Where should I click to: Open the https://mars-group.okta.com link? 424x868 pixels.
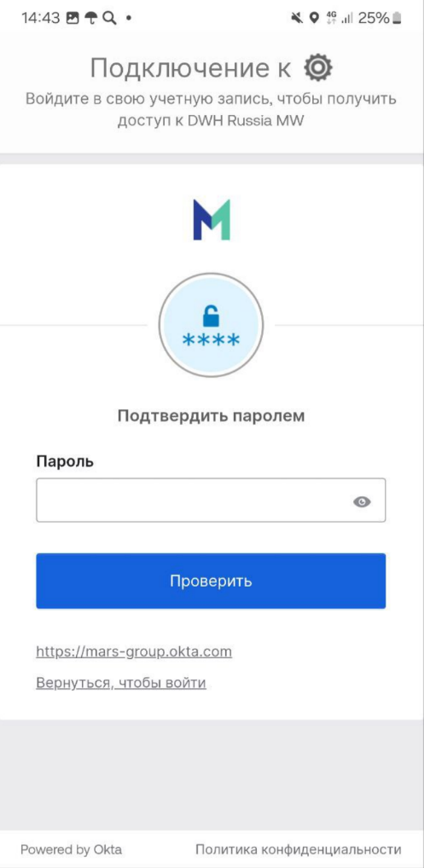134,651
